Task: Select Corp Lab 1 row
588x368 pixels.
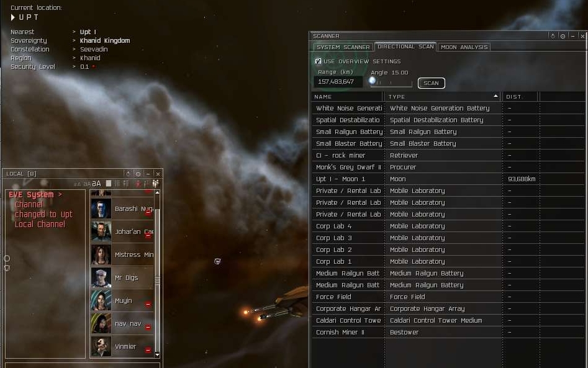Action: pyautogui.click(x=448, y=262)
